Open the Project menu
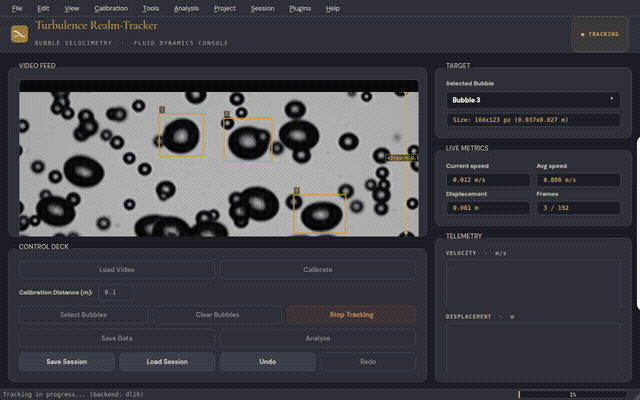The image size is (640, 400). pos(224,8)
